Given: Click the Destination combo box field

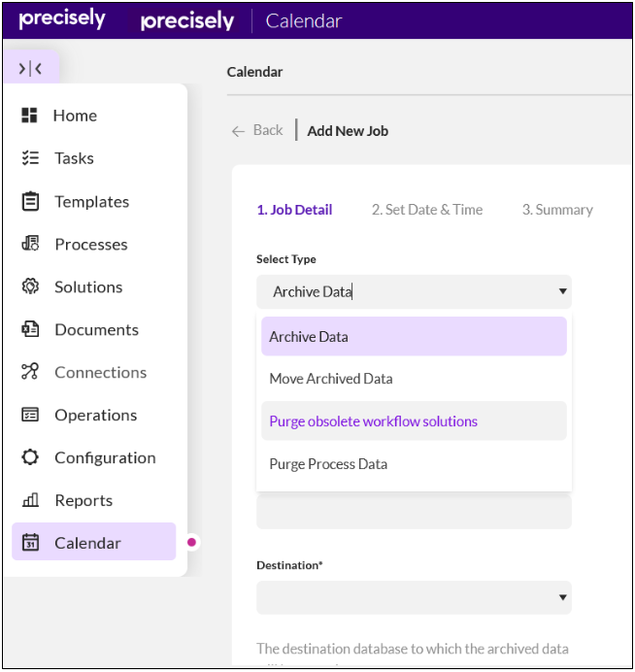Looking at the screenshot, I should tap(414, 597).
